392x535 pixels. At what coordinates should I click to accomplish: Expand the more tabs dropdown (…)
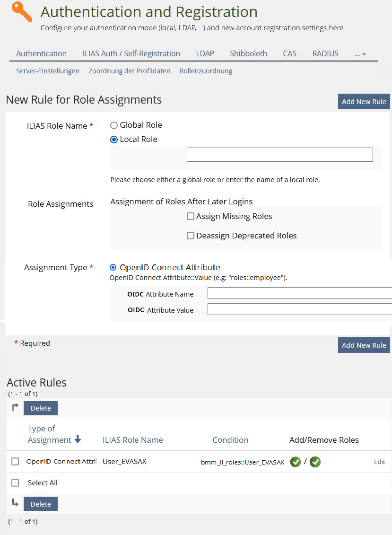click(360, 54)
